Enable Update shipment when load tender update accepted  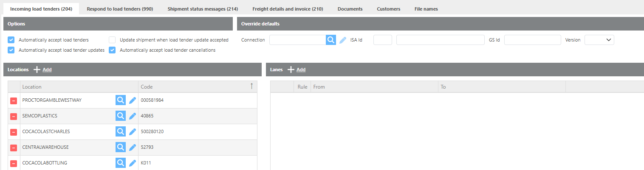coord(112,40)
